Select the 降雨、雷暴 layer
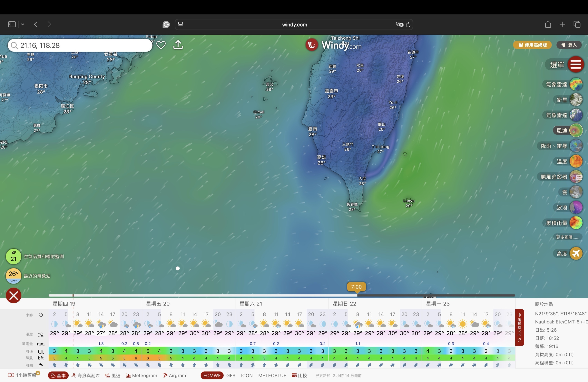Image resolution: width=588 pixels, height=382 pixels. click(576, 146)
